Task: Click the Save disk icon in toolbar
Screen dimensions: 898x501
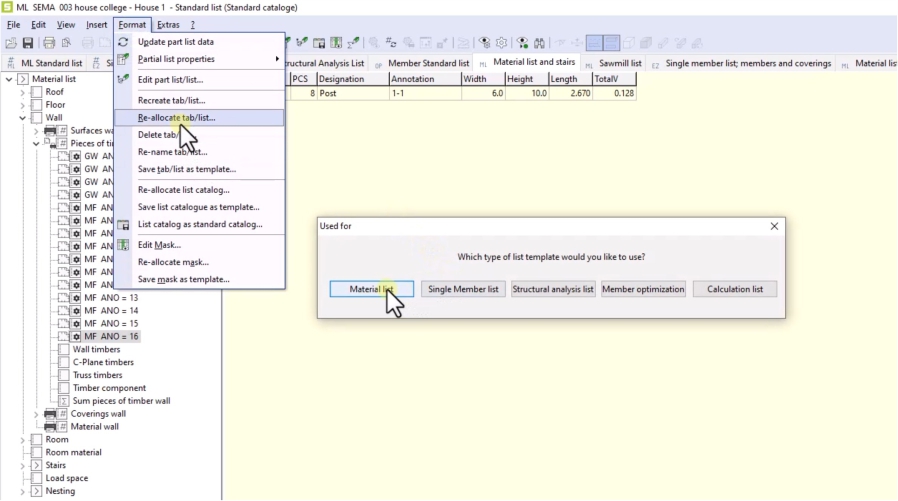Action: click(28, 43)
